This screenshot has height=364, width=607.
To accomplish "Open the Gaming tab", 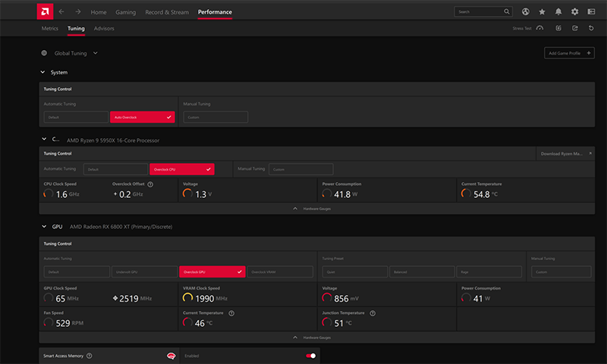I will click(125, 12).
